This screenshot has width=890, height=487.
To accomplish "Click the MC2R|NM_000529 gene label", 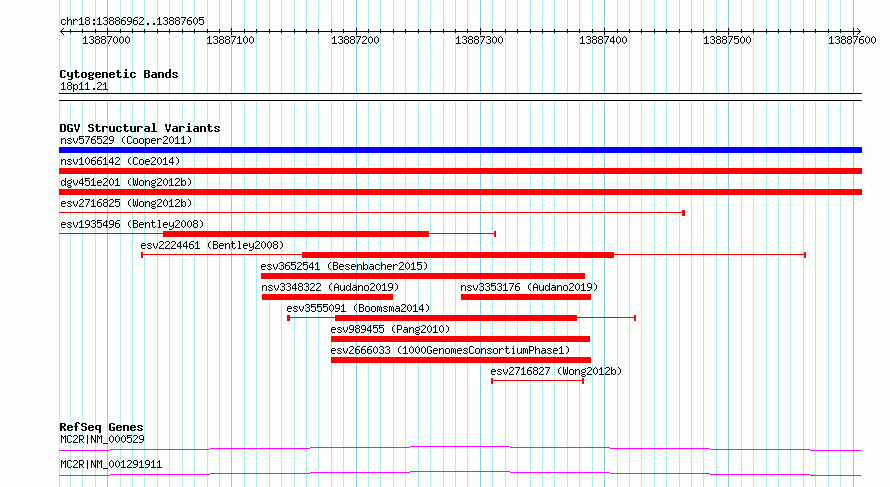I will click(x=102, y=439).
